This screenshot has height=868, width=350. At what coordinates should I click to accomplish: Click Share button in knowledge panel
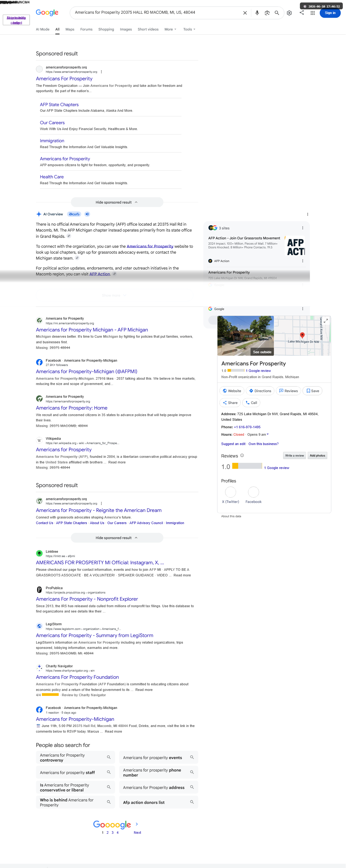pos(230,403)
